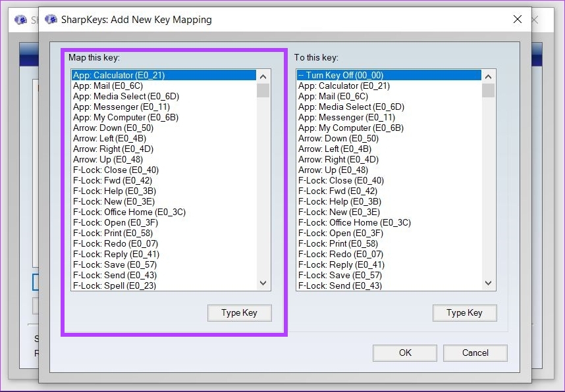Choose Arrow: Down in To this key list

pyautogui.click(x=389, y=138)
